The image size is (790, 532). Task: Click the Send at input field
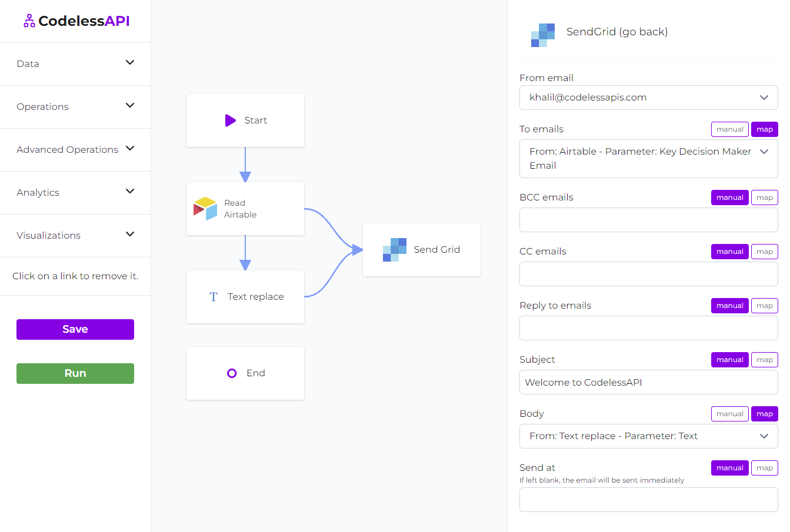click(x=649, y=500)
